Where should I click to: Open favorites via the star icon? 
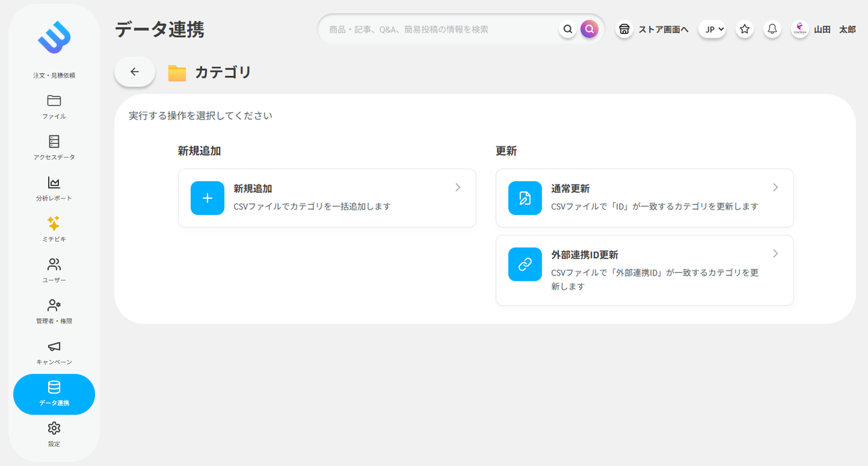744,29
